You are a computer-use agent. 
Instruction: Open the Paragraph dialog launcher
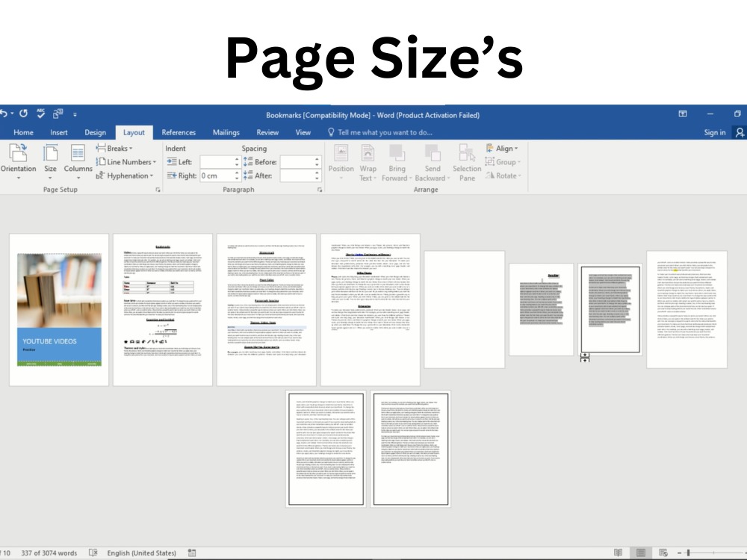click(320, 190)
